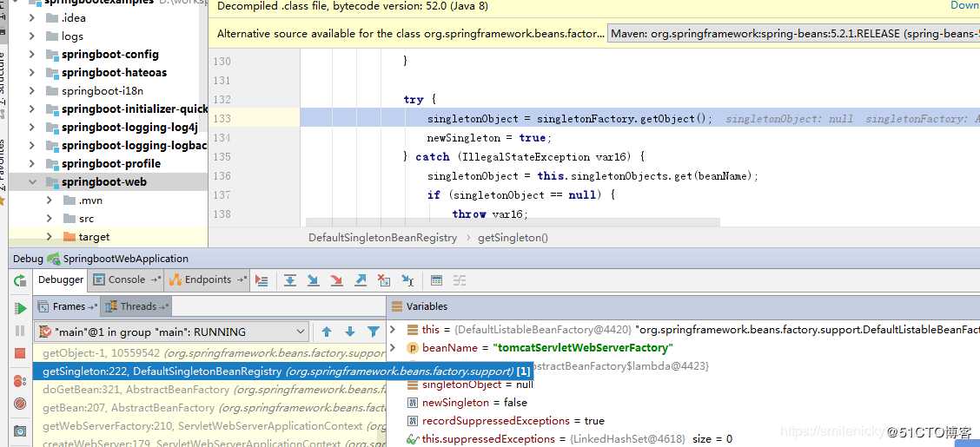The width and height of the screenshot is (980, 447).
Task: Switch to the Console tab
Action: [x=126, y=279]
